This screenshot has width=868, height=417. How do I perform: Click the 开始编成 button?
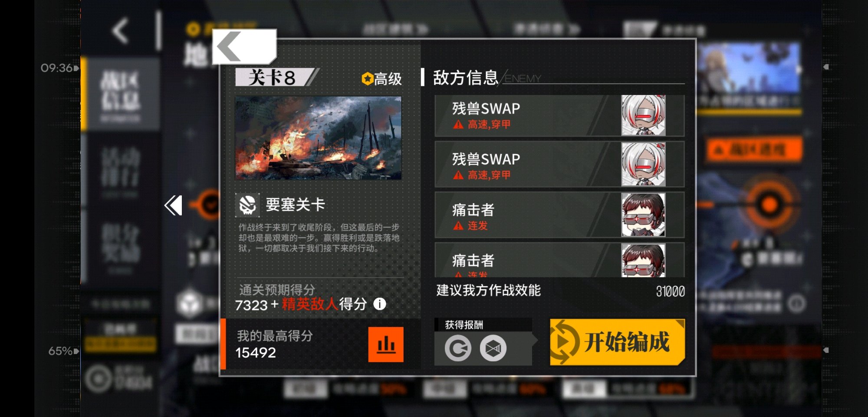[x=617, y=342]
